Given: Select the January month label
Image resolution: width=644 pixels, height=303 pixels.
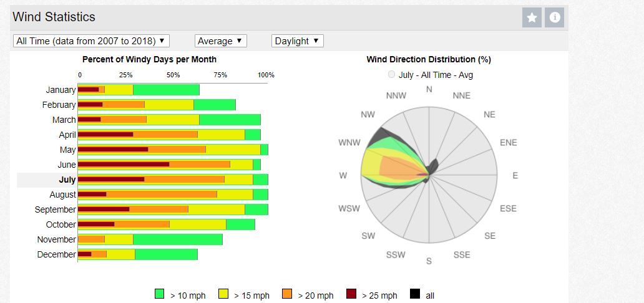Looking at the screenshot, I should tap(61, 90).
